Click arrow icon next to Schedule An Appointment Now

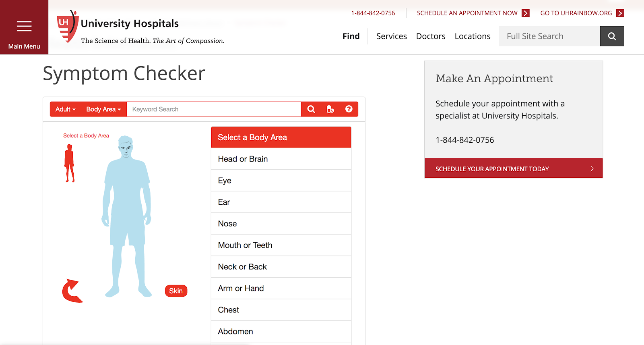tap(525, 13)
